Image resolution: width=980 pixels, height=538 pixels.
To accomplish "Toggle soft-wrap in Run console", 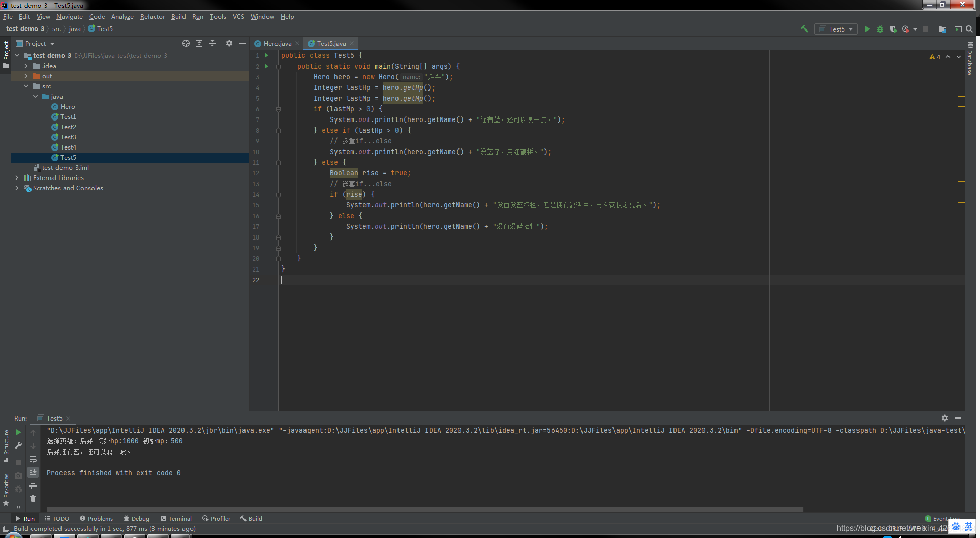I will (33, 459).
